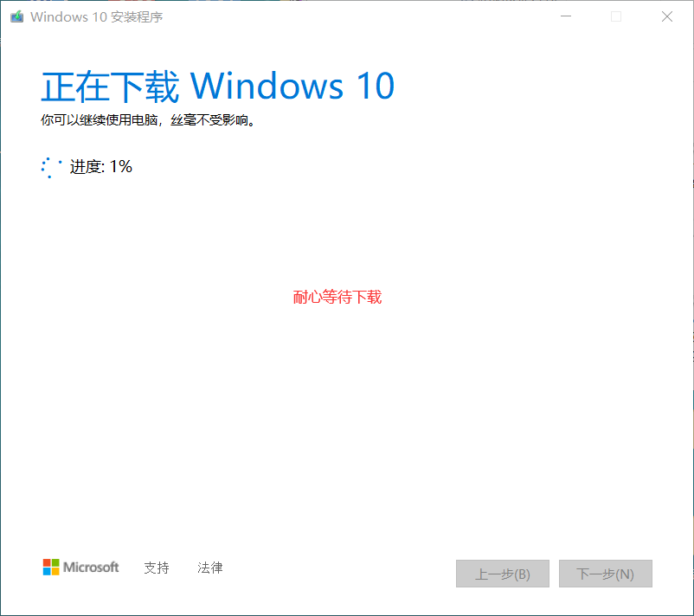The height and width of the screenshot is (616, 694).
Task: Click the red square of Microsoft logo
Action: point(47,563)
